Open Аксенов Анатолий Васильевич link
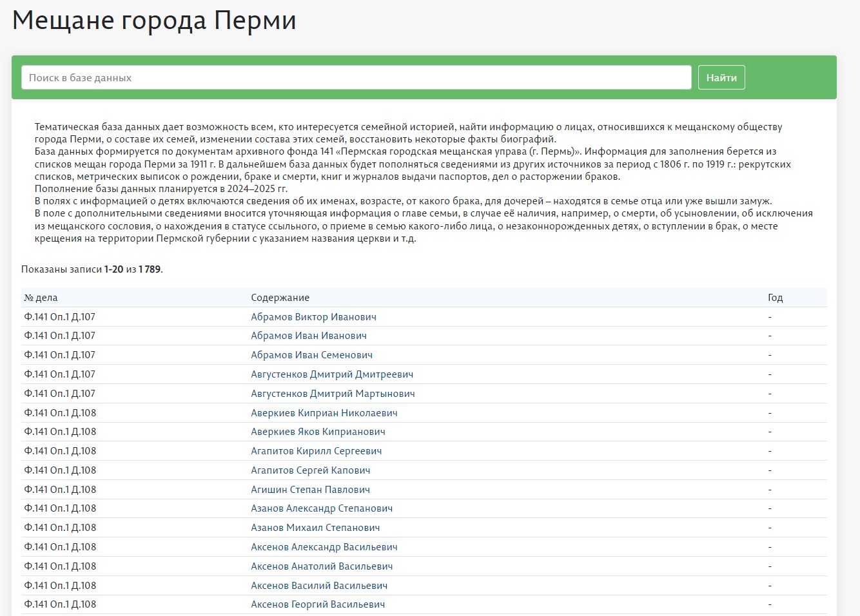The image size is (860, 616). pyautogui.click(x=322, y=566)
